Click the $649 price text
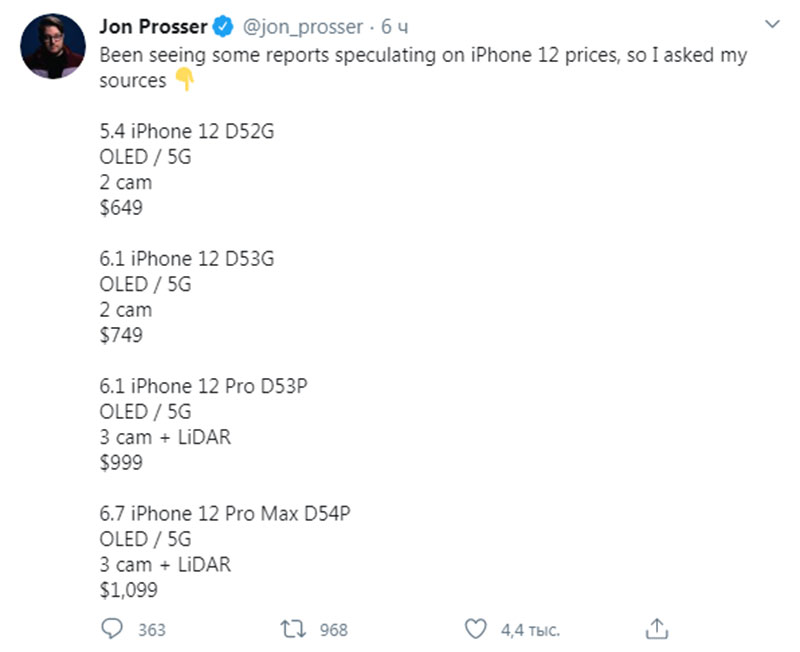 [121, 208]
